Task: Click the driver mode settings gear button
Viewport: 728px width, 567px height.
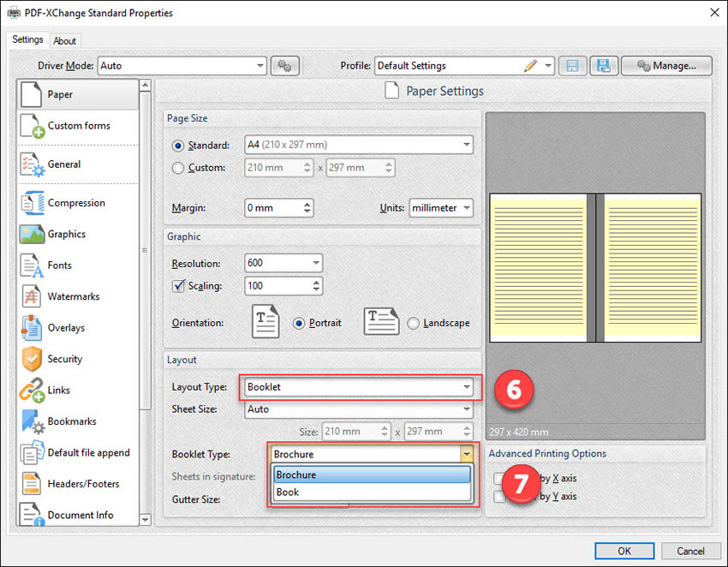Action: tap(284, 66)
